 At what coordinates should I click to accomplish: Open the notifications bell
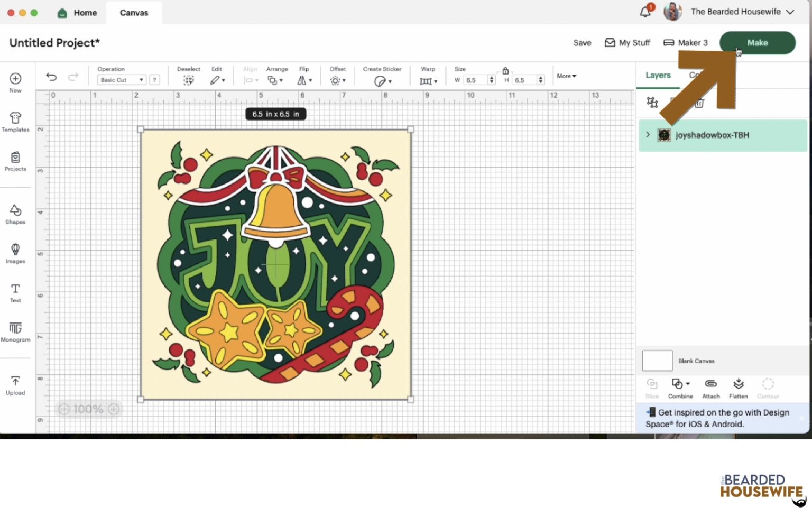click(x=645, y=12)
